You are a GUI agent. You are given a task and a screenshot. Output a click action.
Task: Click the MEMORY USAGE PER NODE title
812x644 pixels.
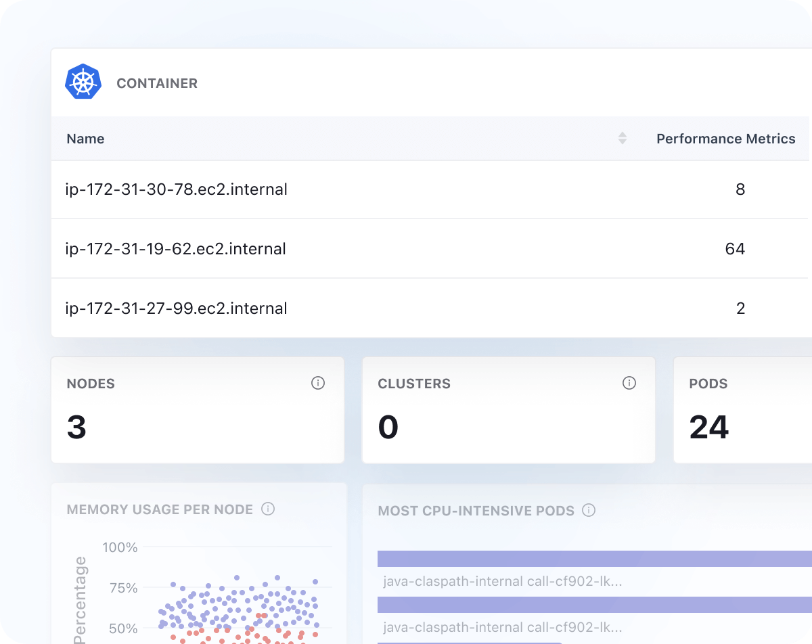coord(160,509)
